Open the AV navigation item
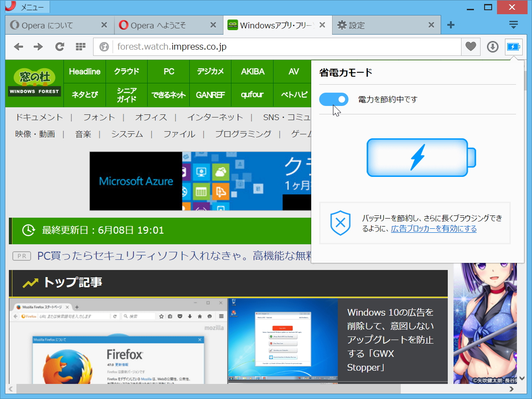The image size is (532, 399). (293, 71)
